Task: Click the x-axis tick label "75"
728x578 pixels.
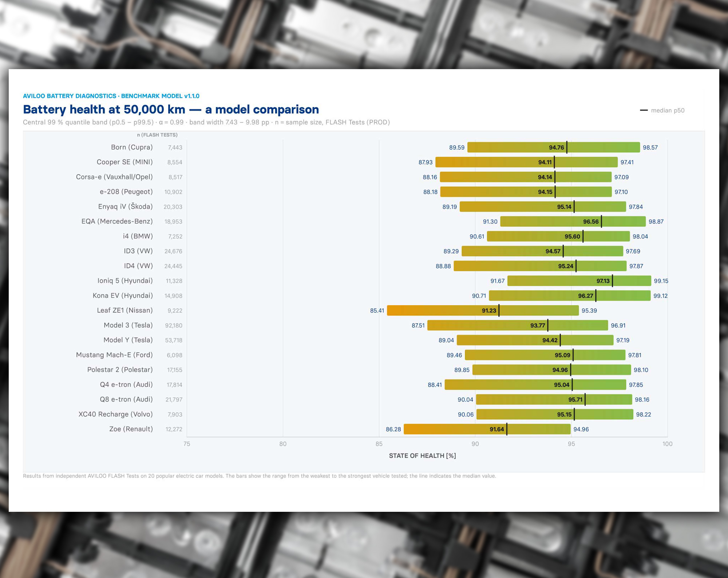Action: (x=187, y=444)
